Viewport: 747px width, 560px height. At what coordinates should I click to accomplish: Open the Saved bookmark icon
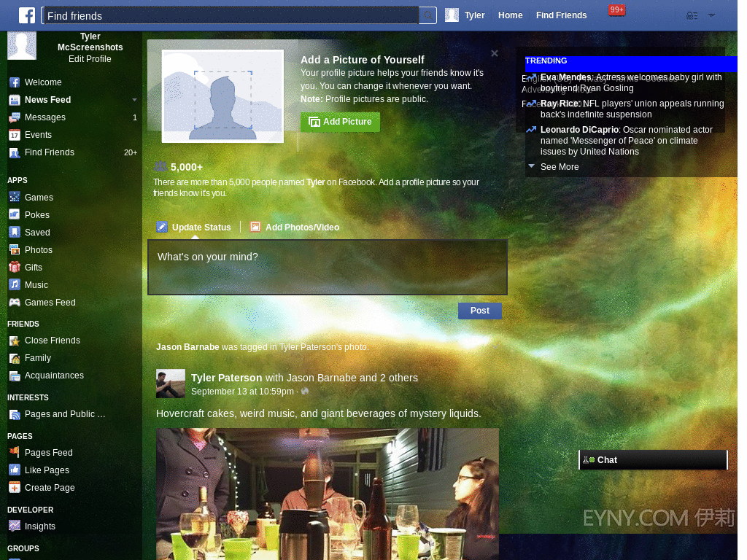pos(15,232)
